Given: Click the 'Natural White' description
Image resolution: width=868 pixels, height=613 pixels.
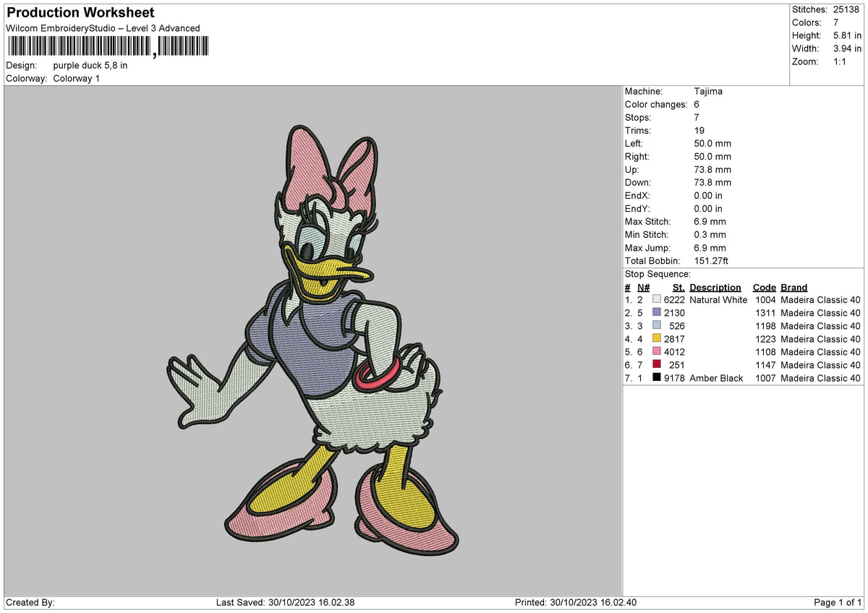Looking at the screenshot, I should (x=718, y=300).
